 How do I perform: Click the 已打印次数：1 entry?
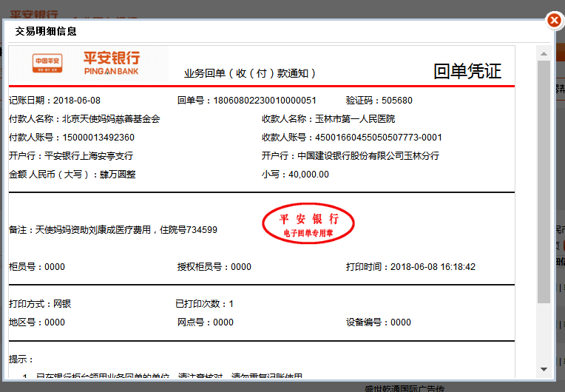click(204, 304)
